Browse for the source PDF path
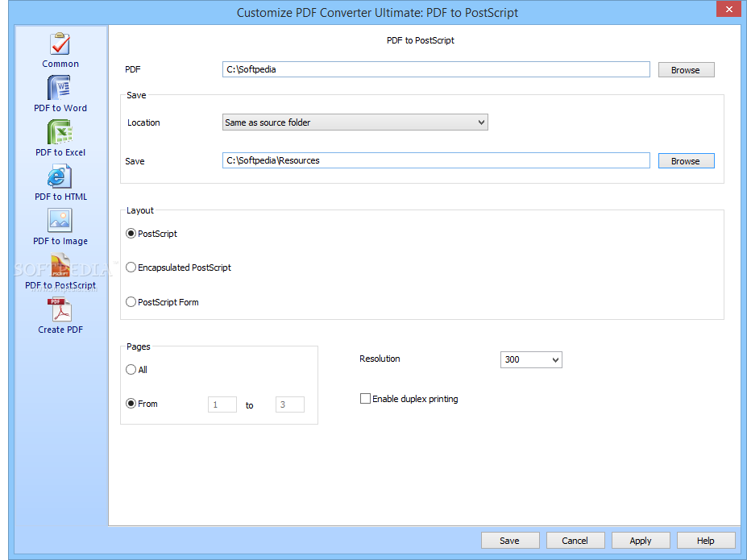Screen dimensions: 747x560 pyautogui.click(x=686, y=70)
